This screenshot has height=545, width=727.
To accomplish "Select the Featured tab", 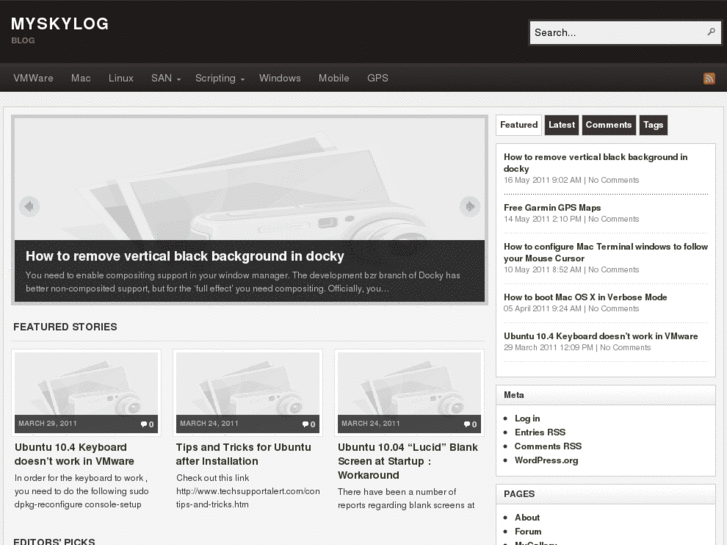I will pos(518,125).
